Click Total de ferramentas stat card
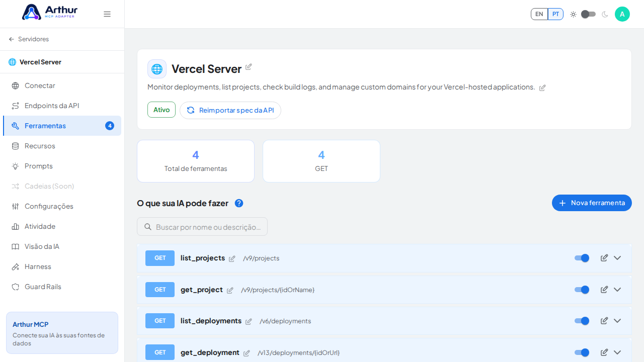Screen dimensions: 644x362 click(196, 161)
